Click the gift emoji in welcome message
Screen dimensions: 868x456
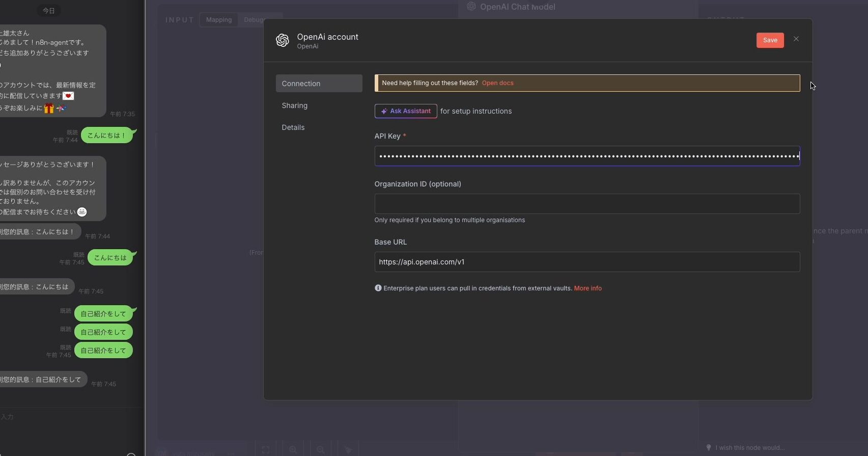tap(49, 108)
